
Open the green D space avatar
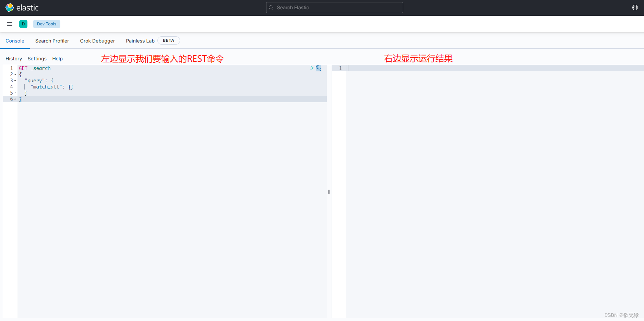[23, 24]
